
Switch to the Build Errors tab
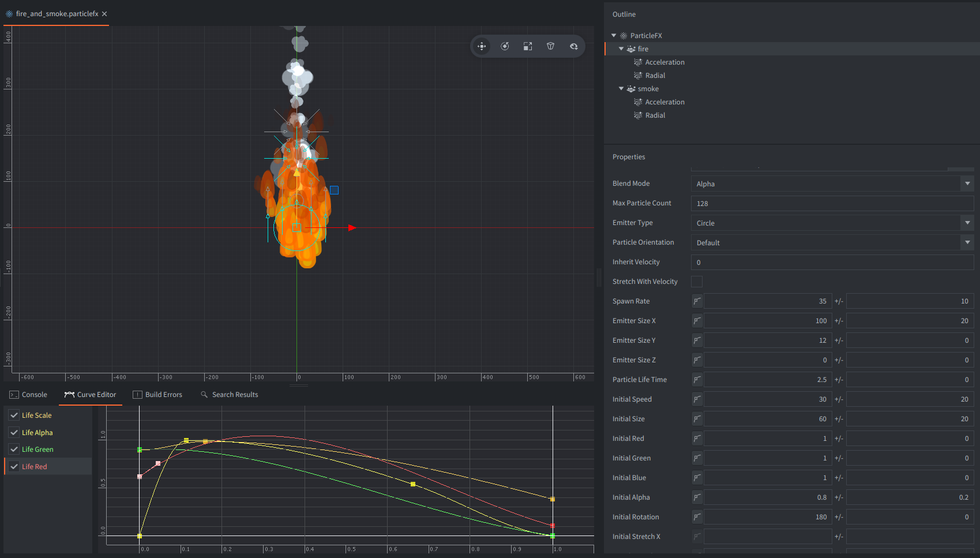pyautogui.click(x=157, y=395)
